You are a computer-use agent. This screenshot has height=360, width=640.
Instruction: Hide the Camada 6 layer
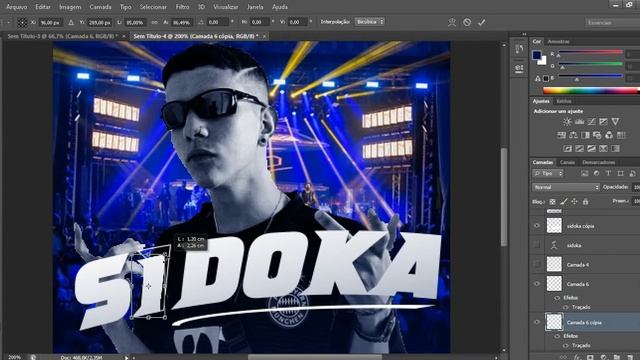[x=537, y=284]
